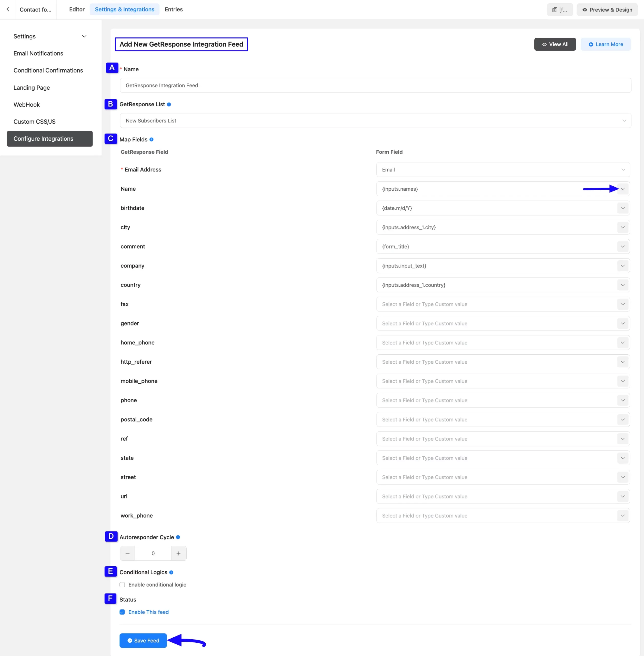This screenshot has height=656, width=644.
Task: Open shortcode dropdown for street field
Action: coord(622,477)
